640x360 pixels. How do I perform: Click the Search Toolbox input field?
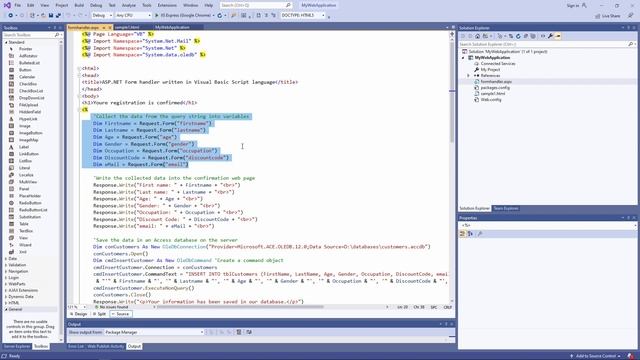pos(29,35)
